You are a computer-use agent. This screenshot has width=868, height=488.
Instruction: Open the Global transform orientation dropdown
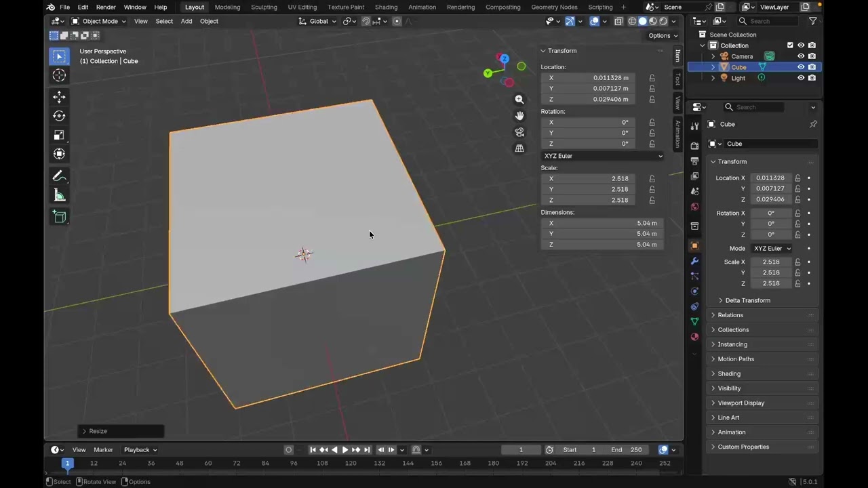point(317,21)
